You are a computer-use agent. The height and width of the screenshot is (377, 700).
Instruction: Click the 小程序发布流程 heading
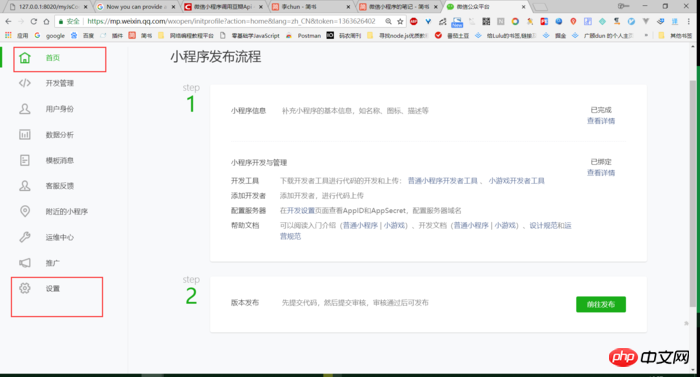(216, 57)
